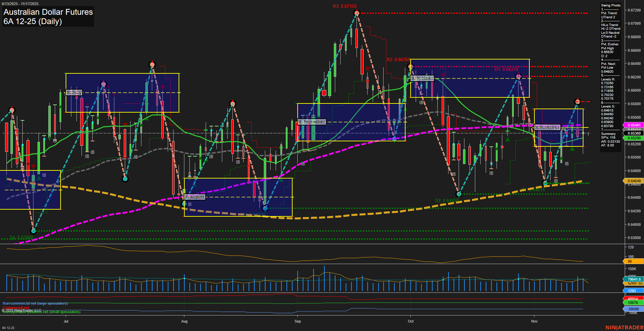Click the R2: 0.66355 resistance label
Viewport: 644px width, 331px height.
click(398, 60)
